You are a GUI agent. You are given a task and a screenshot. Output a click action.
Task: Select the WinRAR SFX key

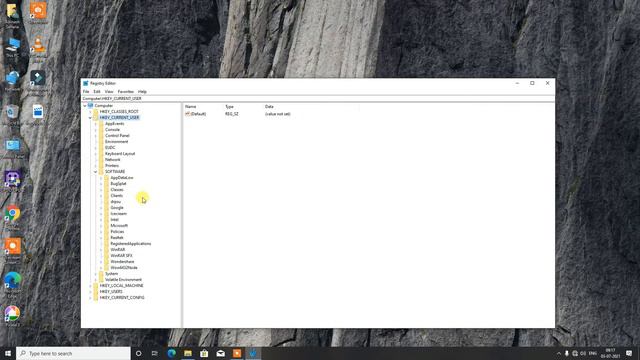coord(121,256)
